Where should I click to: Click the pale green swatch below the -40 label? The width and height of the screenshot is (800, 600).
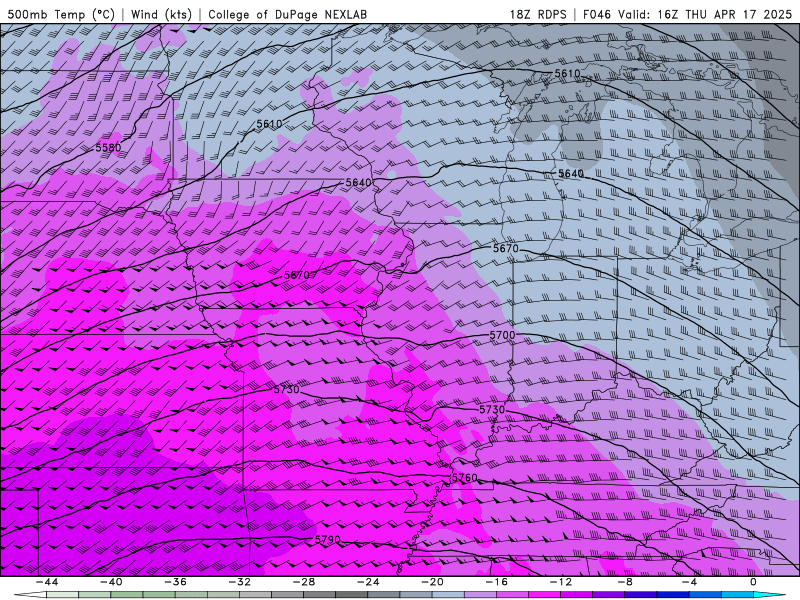95,595
